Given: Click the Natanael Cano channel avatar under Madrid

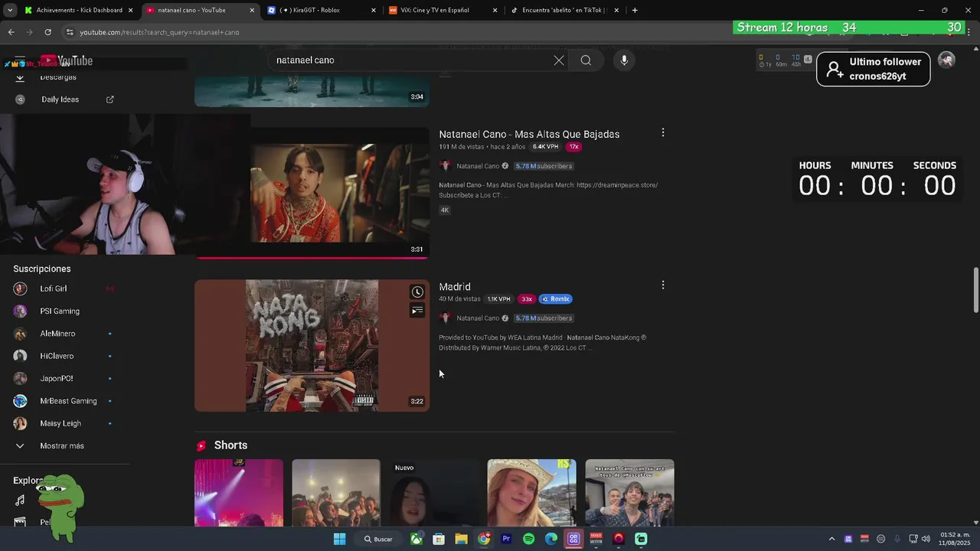Looking at the screenshot, I should click(x=445, y=318).
